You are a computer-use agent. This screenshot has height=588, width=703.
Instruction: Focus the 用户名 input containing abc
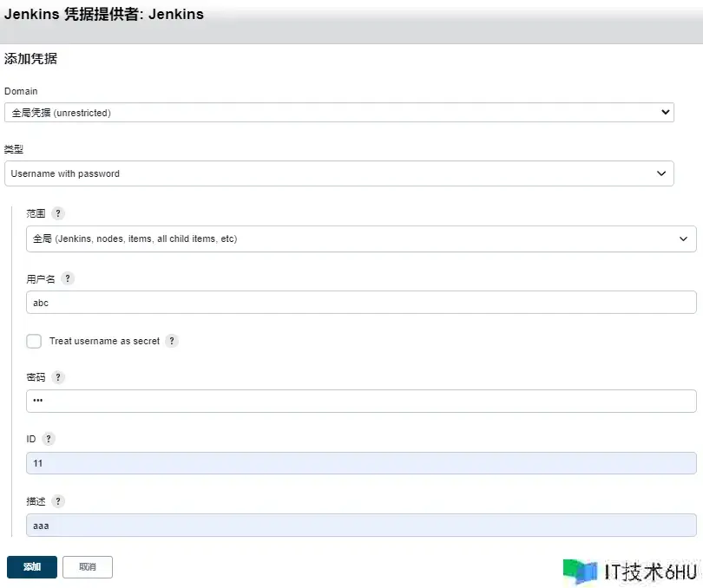tap(361, 302)
